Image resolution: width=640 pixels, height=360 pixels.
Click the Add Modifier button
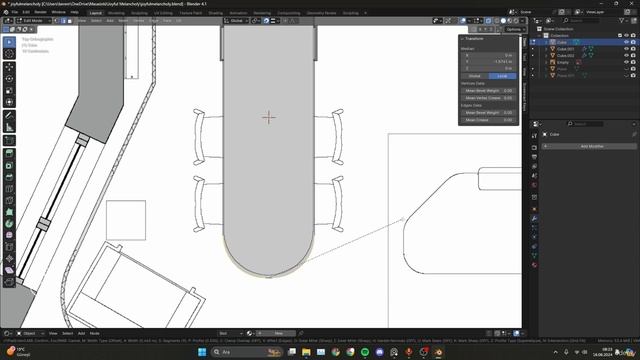coord(589,146)
